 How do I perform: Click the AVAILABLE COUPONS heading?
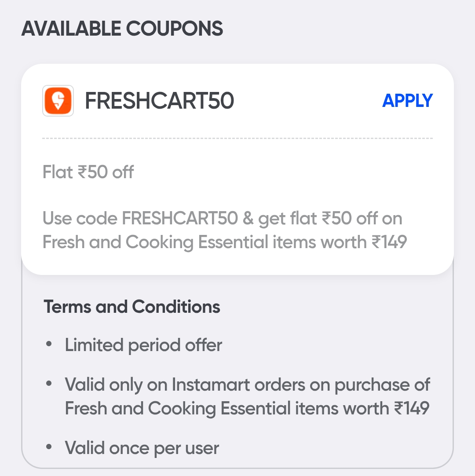(122, 29)
